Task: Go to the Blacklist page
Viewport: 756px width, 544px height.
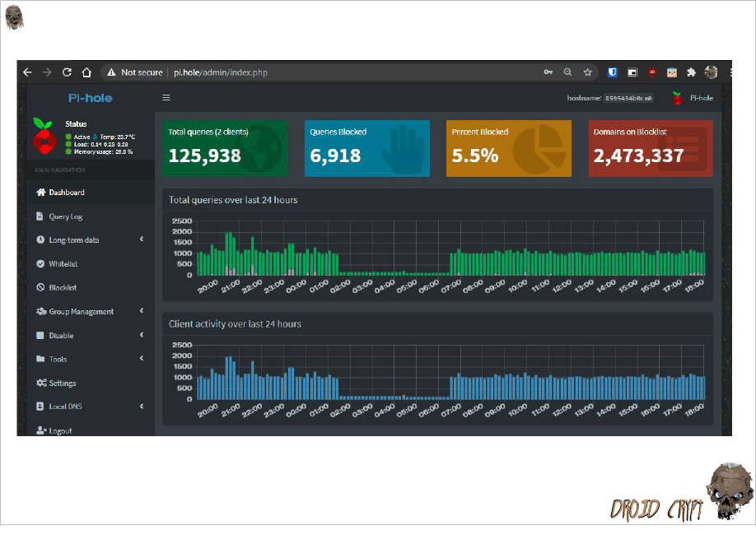Action: 63,288
